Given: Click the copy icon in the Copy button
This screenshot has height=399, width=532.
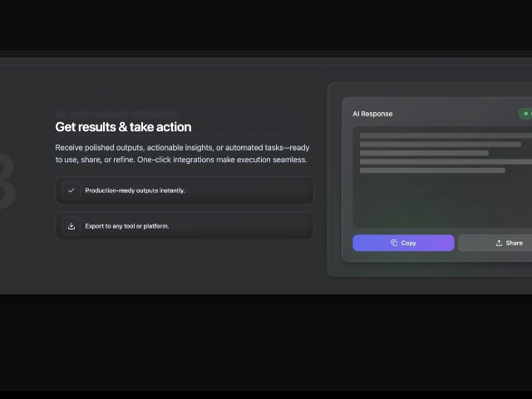Looking at the screenshot, I should coord(394,243).
